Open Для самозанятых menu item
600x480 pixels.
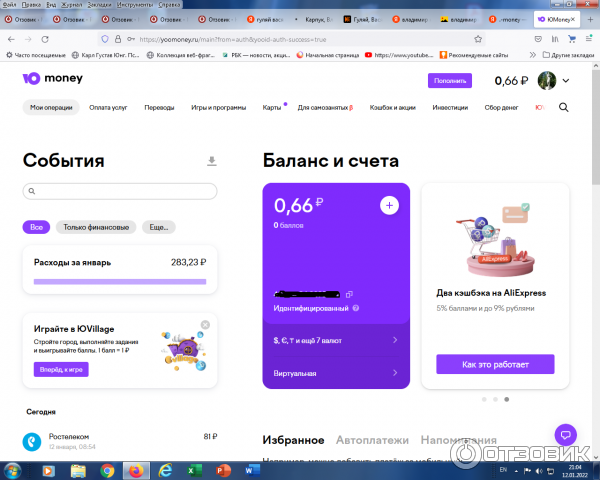click(x=325, y=108)
